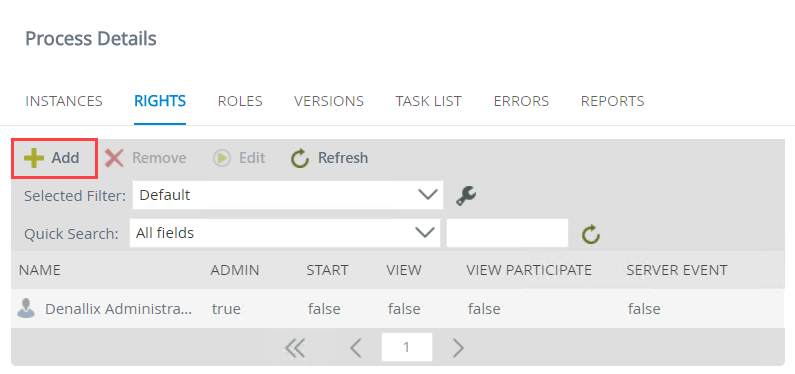Viewport: 795px width, 374px height.
Task: Open filter configuration wrench icon
Action: click(466, 195)
